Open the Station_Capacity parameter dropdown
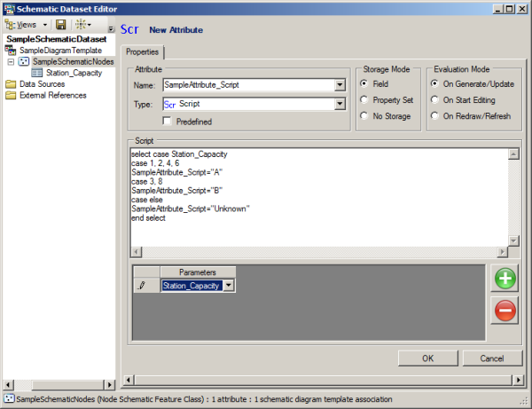The width and height of the screenshot is (532, 409). coord(229,285)
